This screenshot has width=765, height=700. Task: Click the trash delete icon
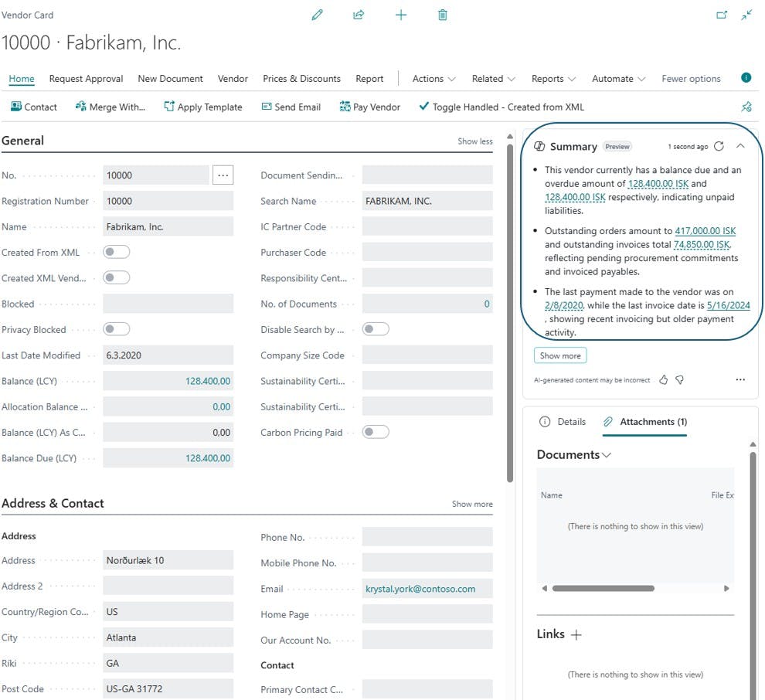pyautogui.click(x=442, y=15)
